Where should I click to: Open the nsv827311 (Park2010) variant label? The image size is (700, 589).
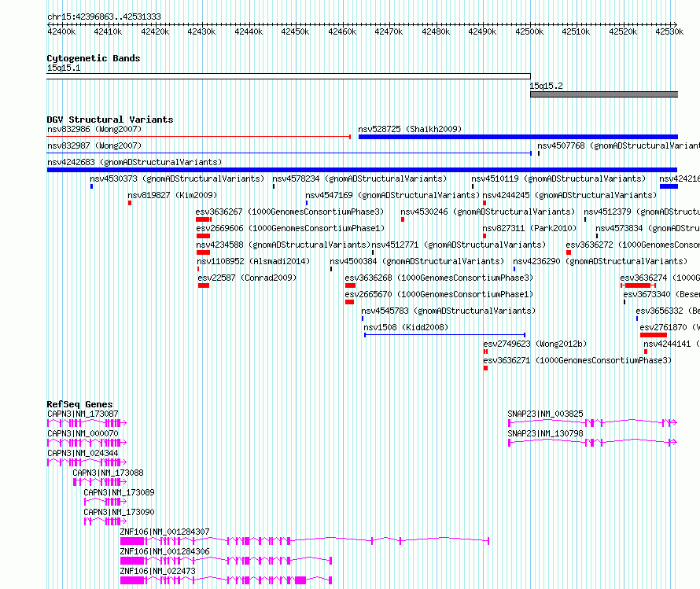(x=529, y=229)
